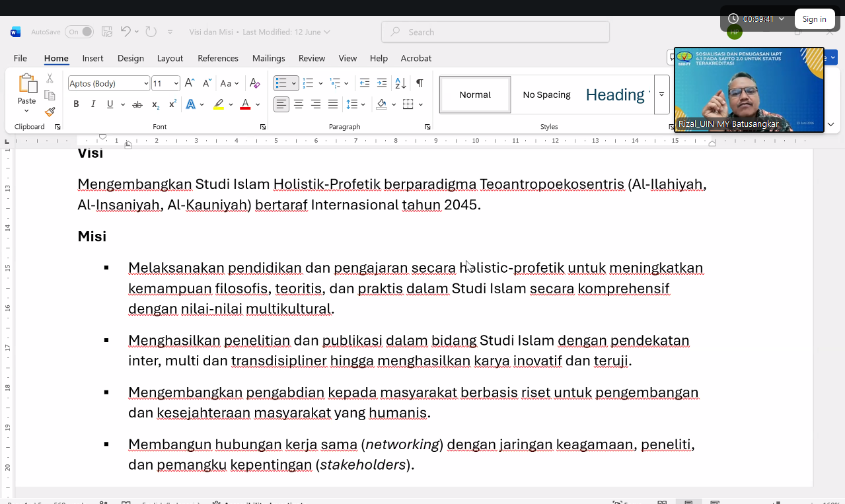Switch to References tab
Screen dimensions: 845x504
[x=218, y=58]
